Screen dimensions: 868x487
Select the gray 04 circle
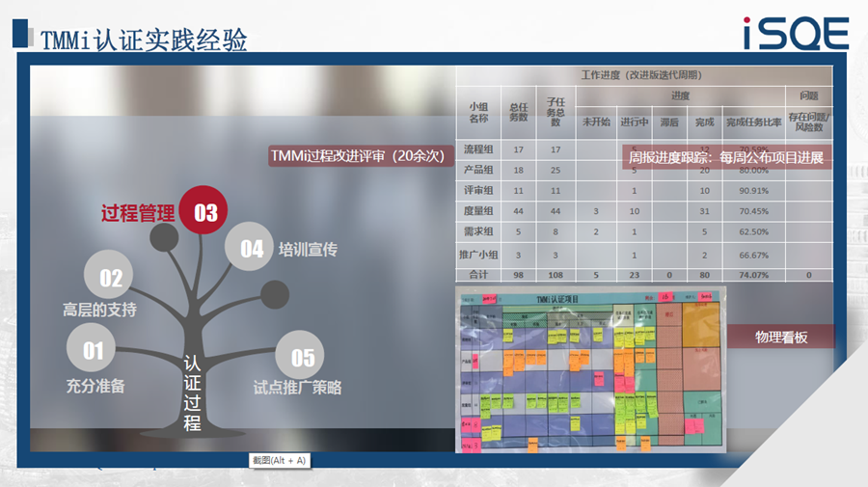(249, 247)
